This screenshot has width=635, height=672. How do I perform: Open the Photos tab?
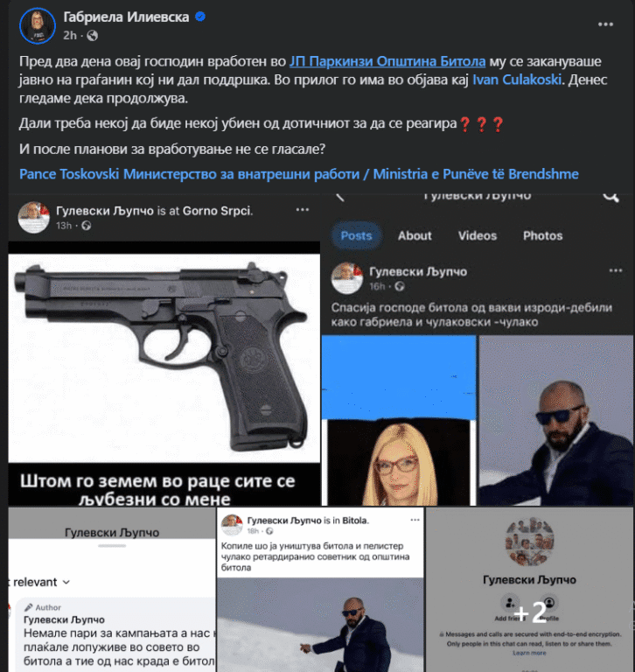coord(542,235)
